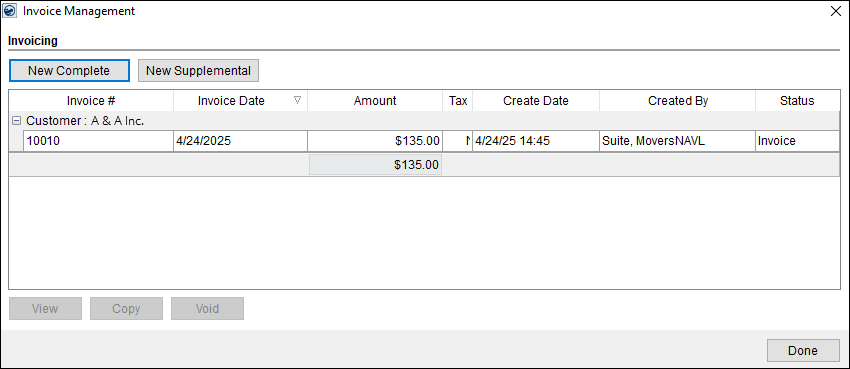Screen dimensions: 850x369
Task: Toggle the Invoice Date sort arrow
Action: tap(297, 100)
